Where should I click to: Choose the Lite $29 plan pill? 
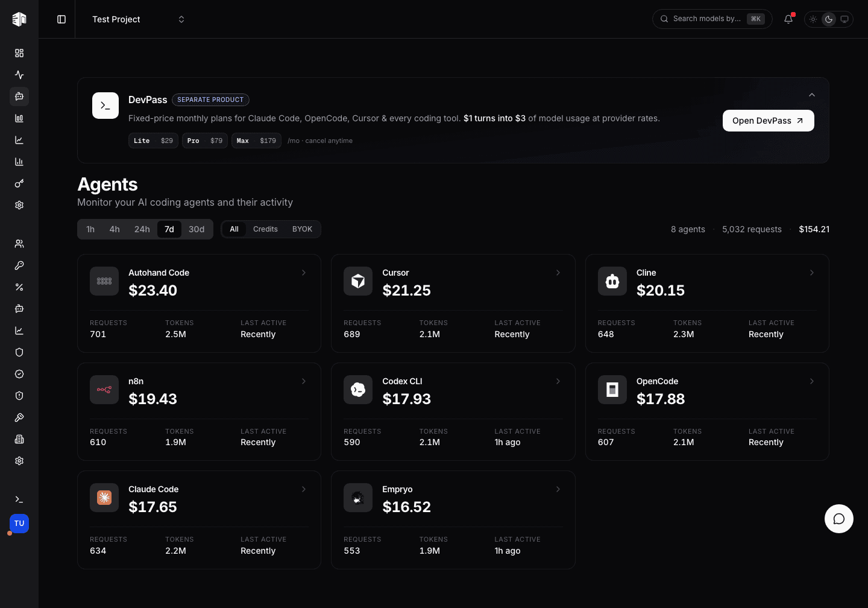(x=153, y=141)
